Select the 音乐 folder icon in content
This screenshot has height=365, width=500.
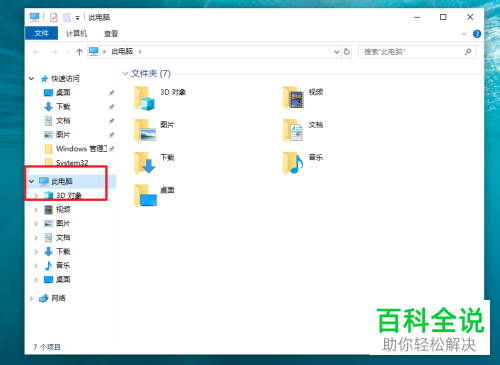tap(293, 163)
